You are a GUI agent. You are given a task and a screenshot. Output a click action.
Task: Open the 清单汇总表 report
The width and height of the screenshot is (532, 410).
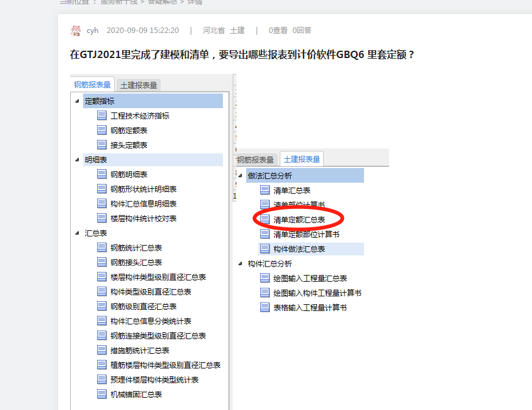point(292,191)
